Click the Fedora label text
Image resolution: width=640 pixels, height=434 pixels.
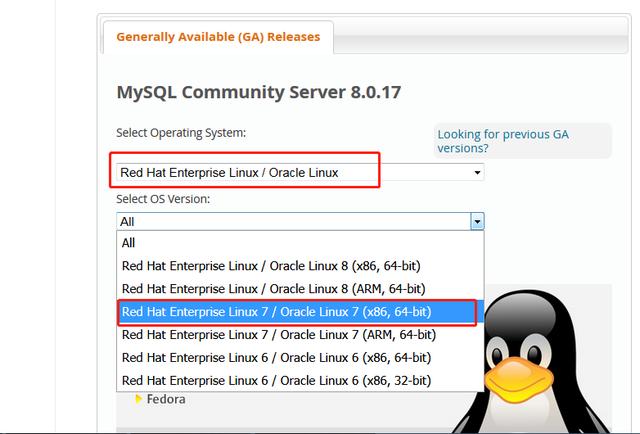[166, 399]
